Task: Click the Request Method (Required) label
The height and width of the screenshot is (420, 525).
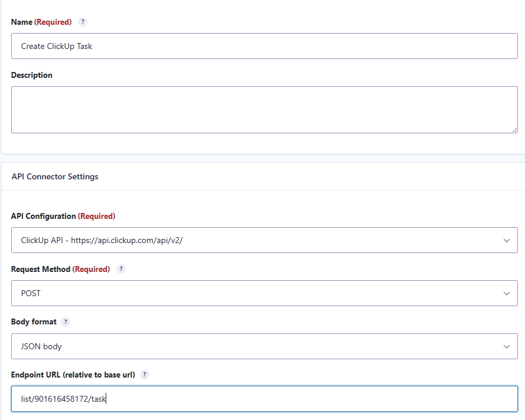Action: click(61, 269)
